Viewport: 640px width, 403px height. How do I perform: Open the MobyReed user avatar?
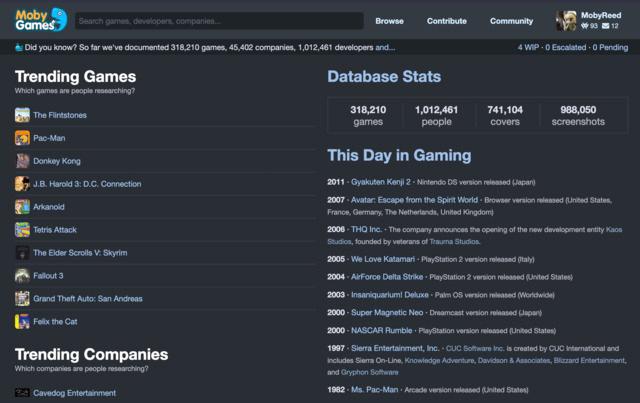[565, 20]
